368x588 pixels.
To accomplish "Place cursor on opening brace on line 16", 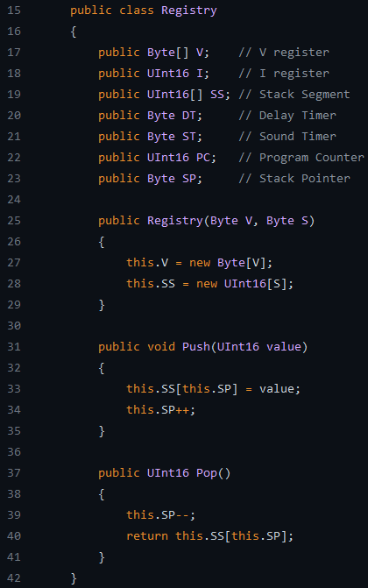I will pyautogui.click(x=74, y=32).
